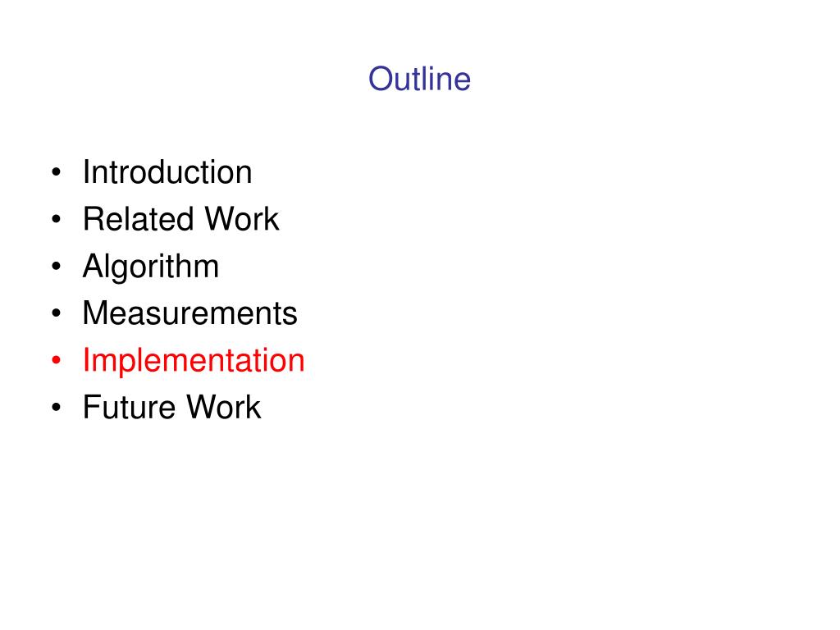Click the red Implementation text

pos(194,360)
